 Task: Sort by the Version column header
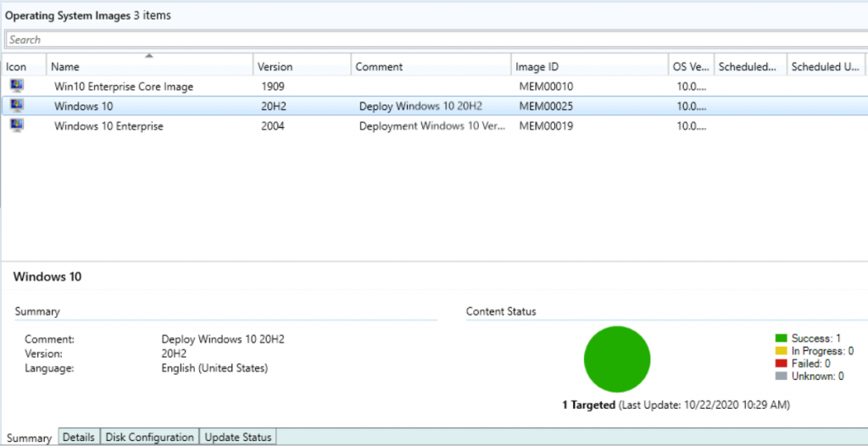point(302,66)
